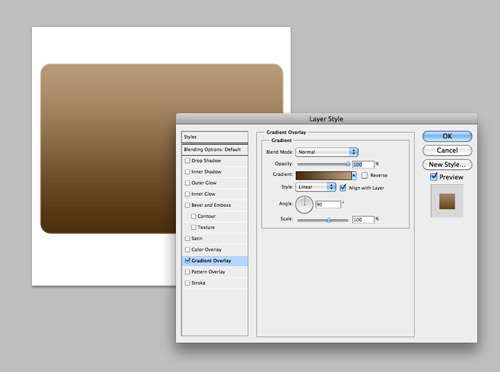Select Blending Options: Default entry

tap(215, 149)
